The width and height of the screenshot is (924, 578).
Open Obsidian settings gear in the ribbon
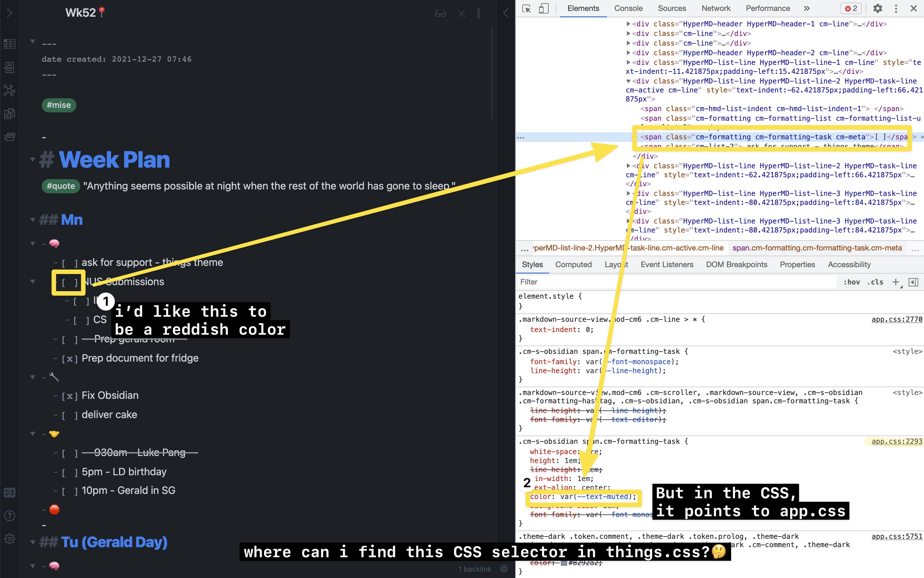click(10, 539)
